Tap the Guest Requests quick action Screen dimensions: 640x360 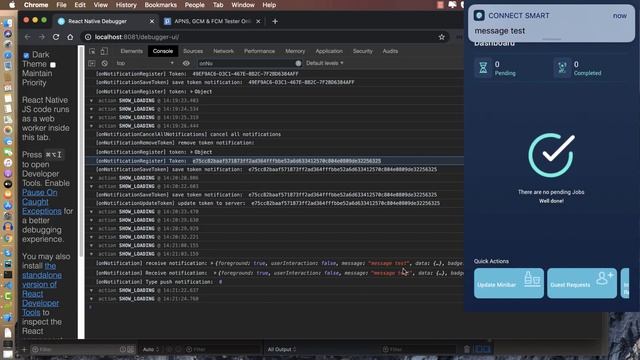pyautogui.click(x=582, y=283)
